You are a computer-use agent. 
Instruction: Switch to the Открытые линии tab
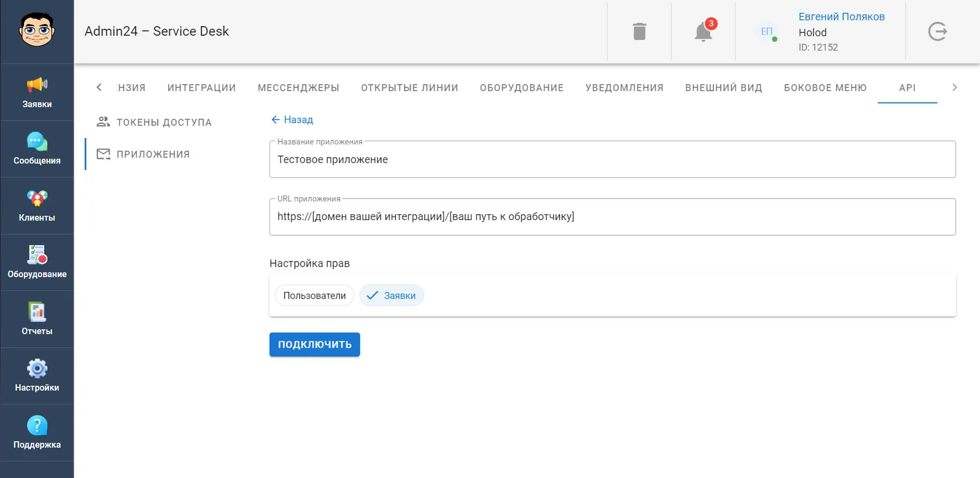point(409,88)
